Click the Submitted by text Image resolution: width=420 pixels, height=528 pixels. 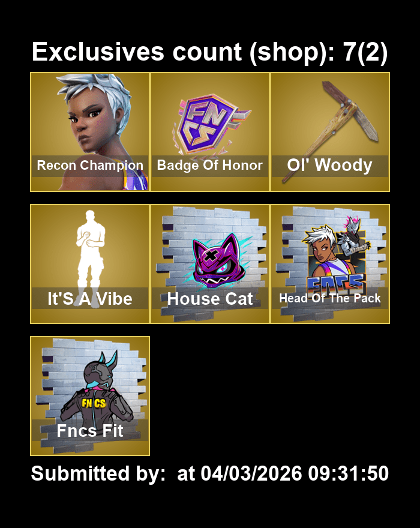pos(98,473)
